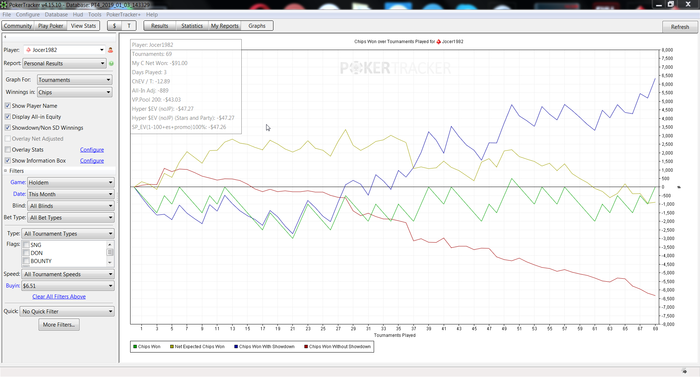Open the Buyin dropdown showing $6.51
Viewport: 700px width, 377px height.
[68, 286]
